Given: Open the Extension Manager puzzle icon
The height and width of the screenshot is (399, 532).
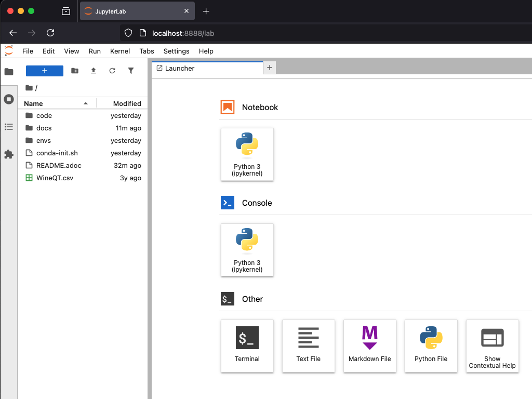Looking at the screenshot, I should [9, 154].
